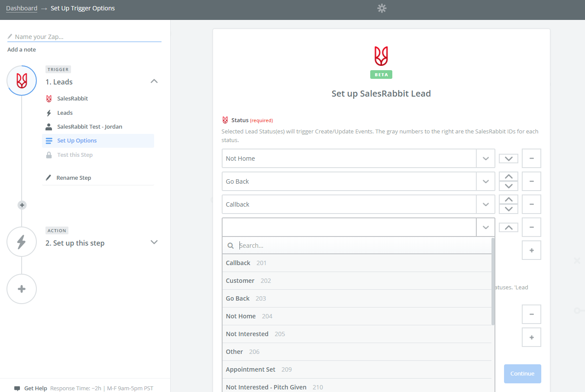Click the small plus between trigger and action

22,205
